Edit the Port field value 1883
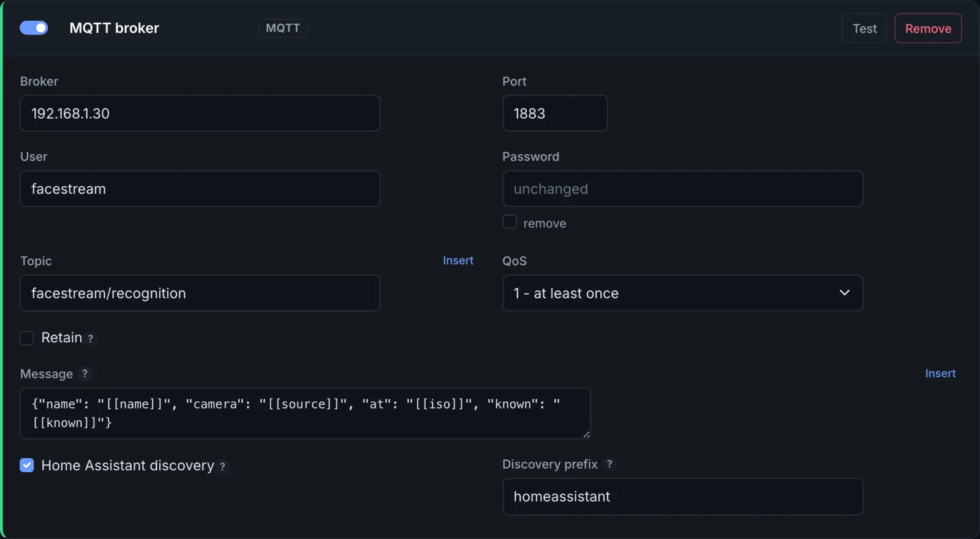This screenshot has height=539, width=980. [x=555, y=113]
